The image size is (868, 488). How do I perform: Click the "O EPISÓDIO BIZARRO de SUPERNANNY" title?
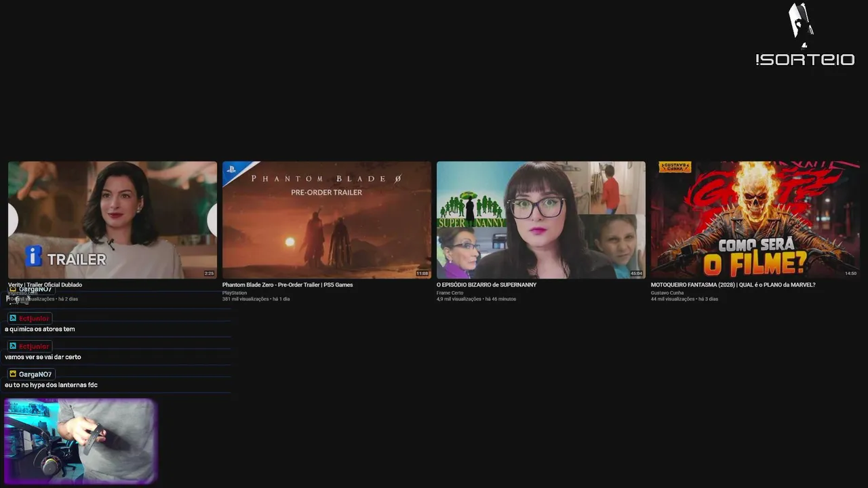[486, 285]
